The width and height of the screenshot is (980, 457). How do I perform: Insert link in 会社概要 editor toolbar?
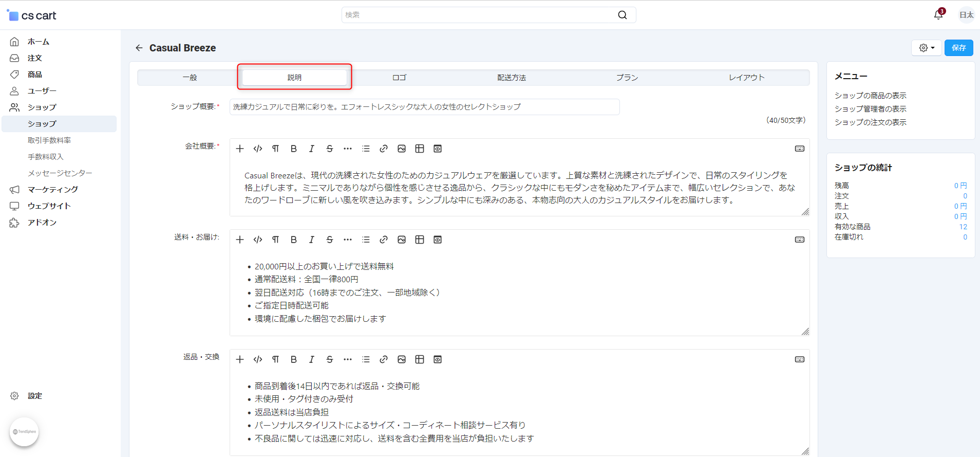[x=383, y=149]
